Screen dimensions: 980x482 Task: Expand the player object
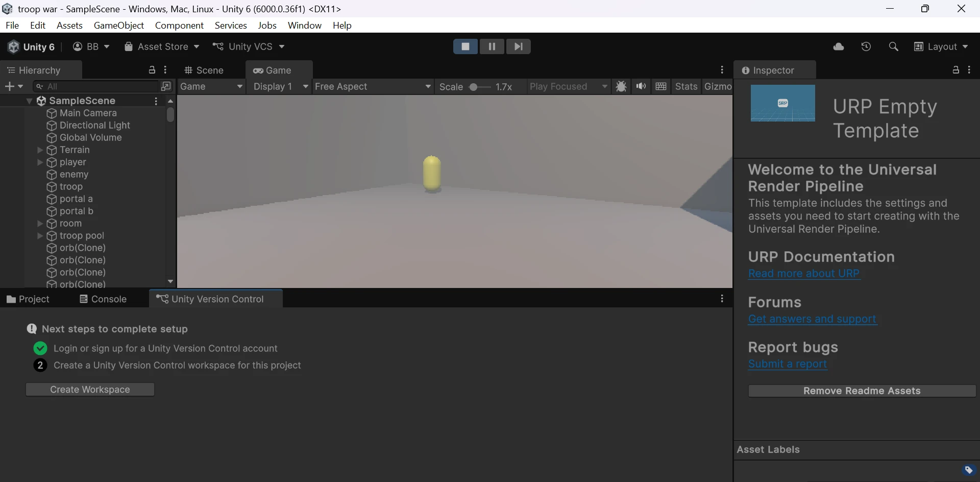pos(40,162)
